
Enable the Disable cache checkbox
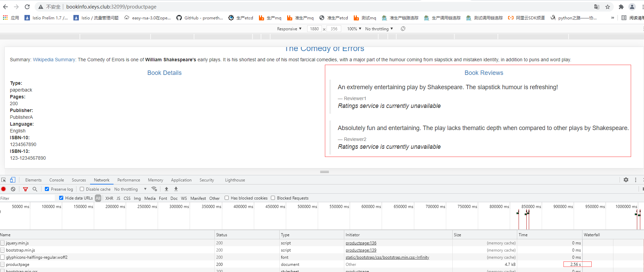[82, 189]
